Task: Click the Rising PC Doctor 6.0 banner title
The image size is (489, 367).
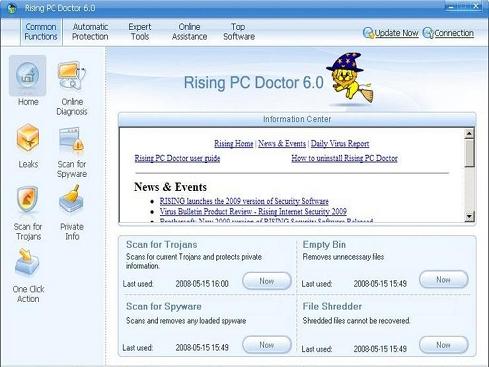Action: tap(254, 83)
